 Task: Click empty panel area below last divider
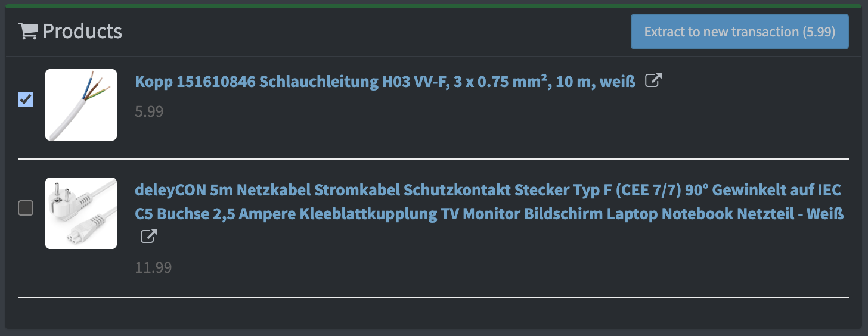pos(433,313)
